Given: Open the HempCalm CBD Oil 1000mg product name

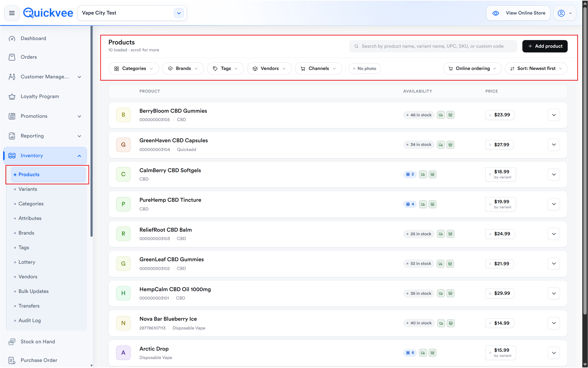Looking at the screenshot, I should [175, 289].
